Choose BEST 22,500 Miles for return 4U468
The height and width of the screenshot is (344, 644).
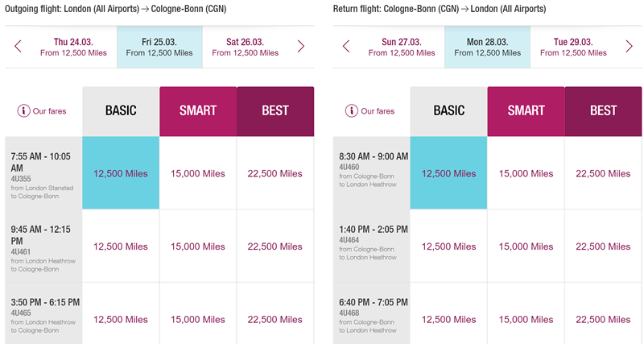pos(603,319)
